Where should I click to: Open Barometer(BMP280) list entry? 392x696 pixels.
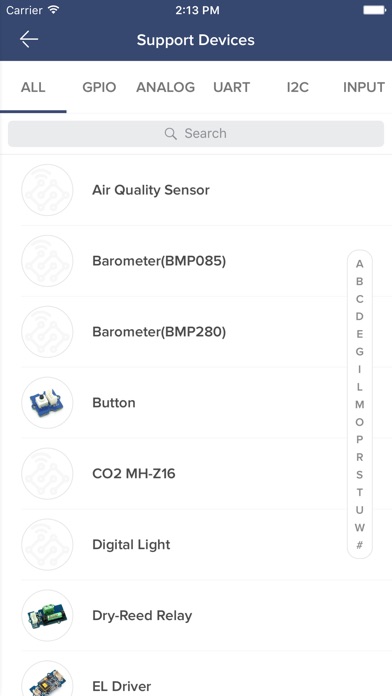click(196, 332)
